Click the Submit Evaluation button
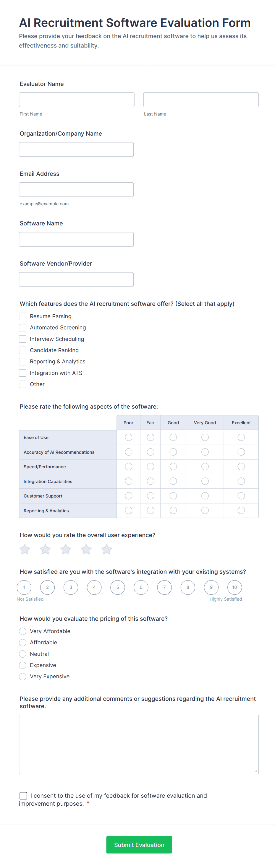Viewport: 275px width, 868px height. (139, 845)
